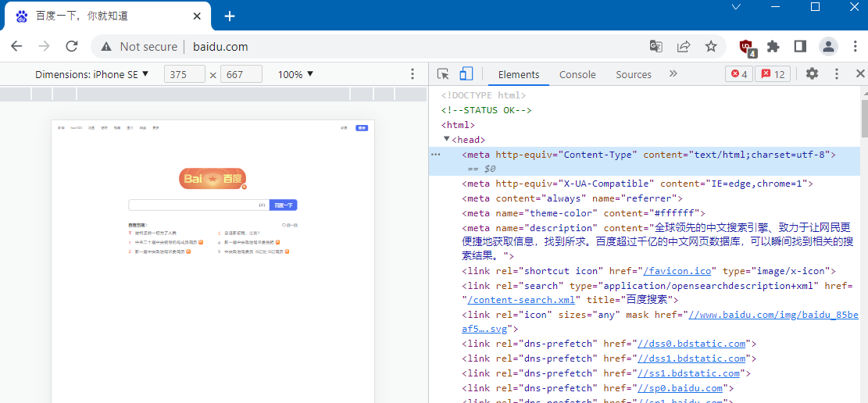Open the 100% zoom dropdown
868x403 pixels.
coord(295,74)
